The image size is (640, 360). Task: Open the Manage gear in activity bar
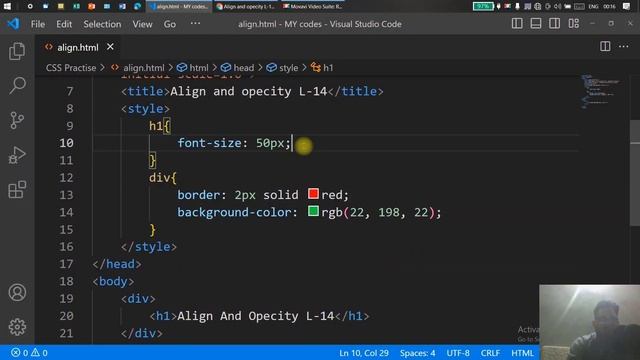(17, 327)
